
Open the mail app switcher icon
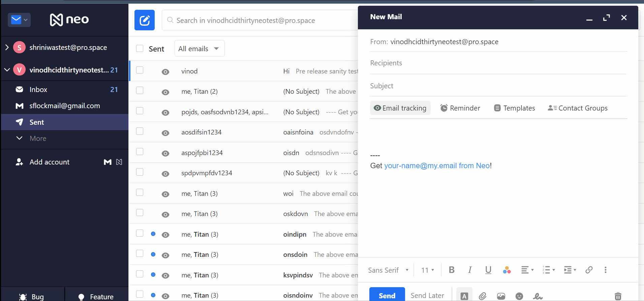pyautogui.click(x=19, y=20)
